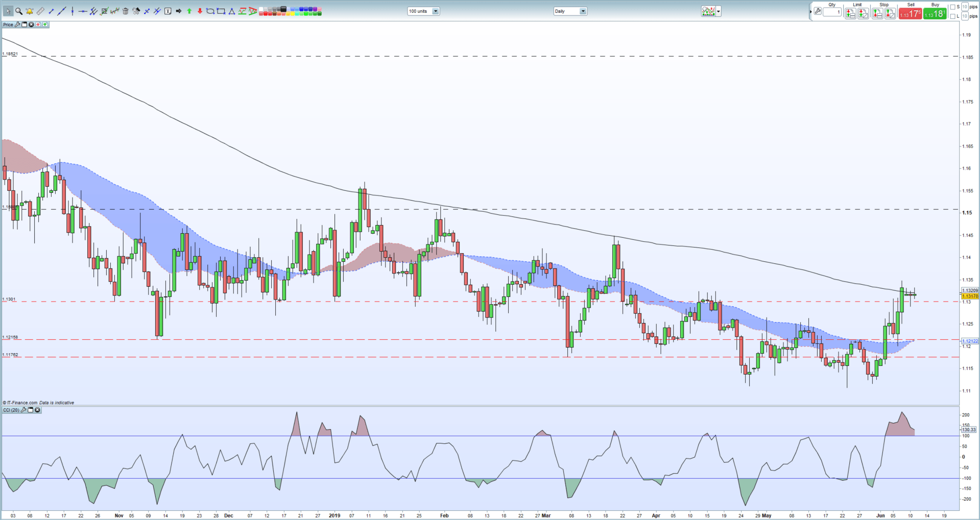Viewport: 980px width, 520px height.
Task: Select the regression channel tool
Action: click(114, 11)
